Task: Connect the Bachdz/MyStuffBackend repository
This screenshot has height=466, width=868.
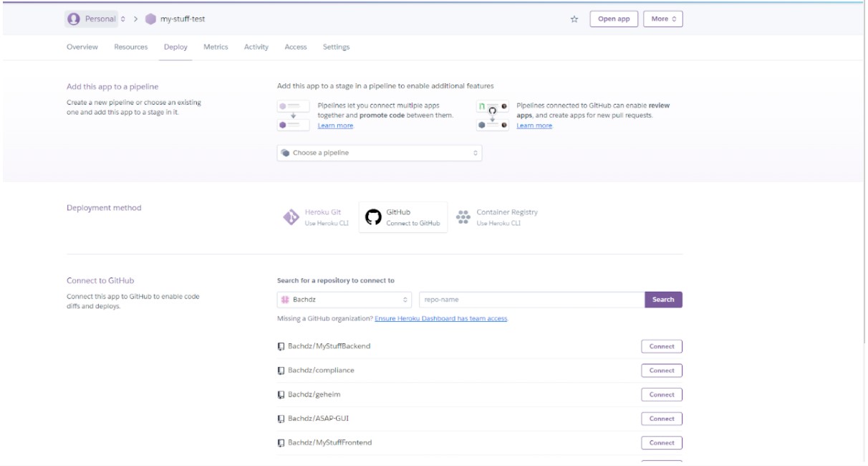Action: [662, 346]
